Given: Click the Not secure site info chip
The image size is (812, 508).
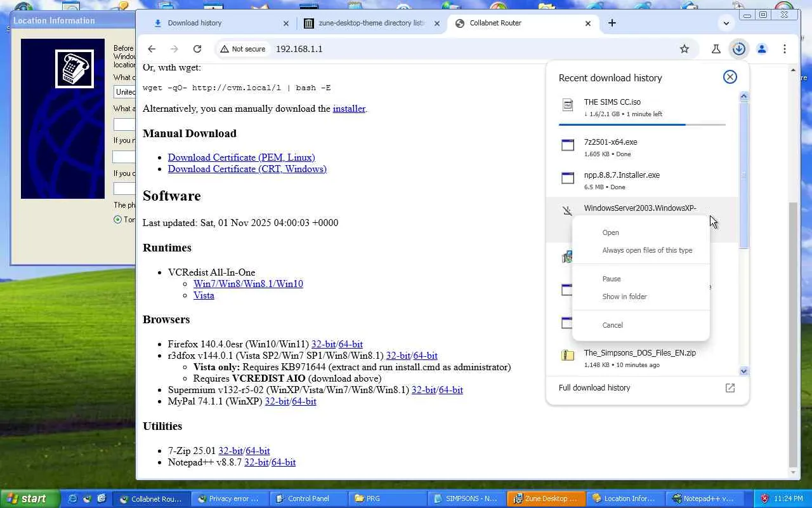Looking at the screenshot, I should (x=242, y=49).
